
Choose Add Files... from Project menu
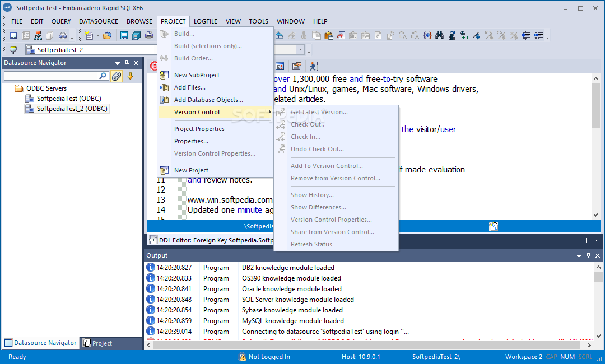[x=215, y=87]
